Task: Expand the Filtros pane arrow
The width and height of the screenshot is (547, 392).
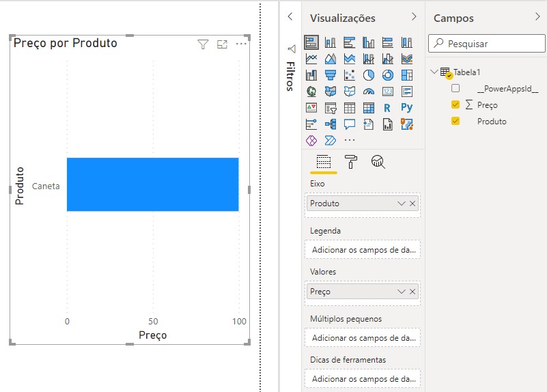Action: click(x=290, y=17)
